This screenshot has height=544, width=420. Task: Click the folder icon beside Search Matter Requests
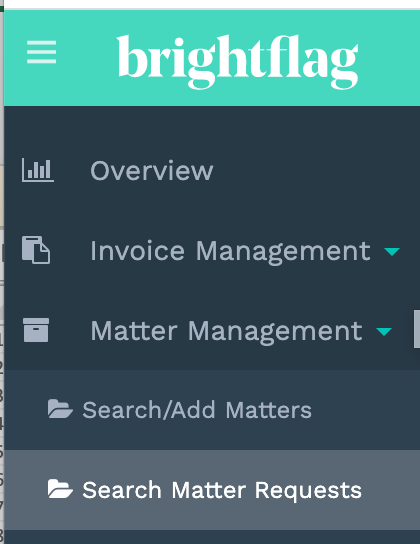60,489
